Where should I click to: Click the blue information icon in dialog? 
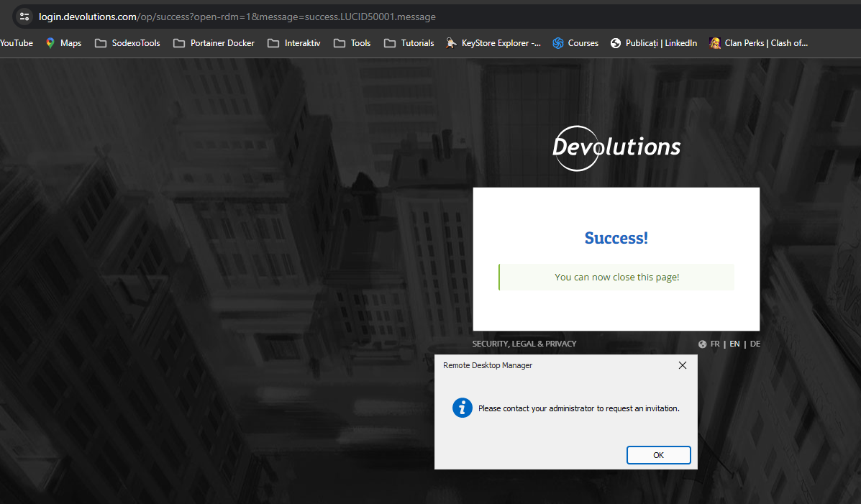463,408
